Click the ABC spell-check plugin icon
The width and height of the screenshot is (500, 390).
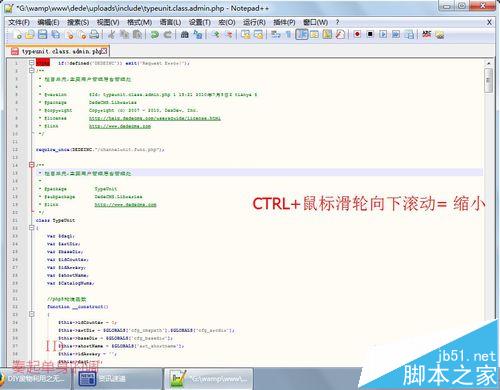pyautogui.click(x=427, y=34)
